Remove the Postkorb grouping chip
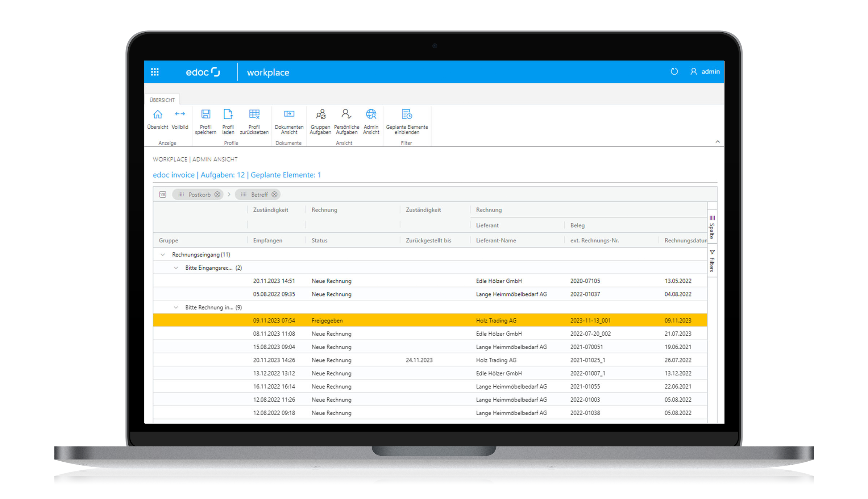Screen dimensions: 868x499 tap(217, 195)
